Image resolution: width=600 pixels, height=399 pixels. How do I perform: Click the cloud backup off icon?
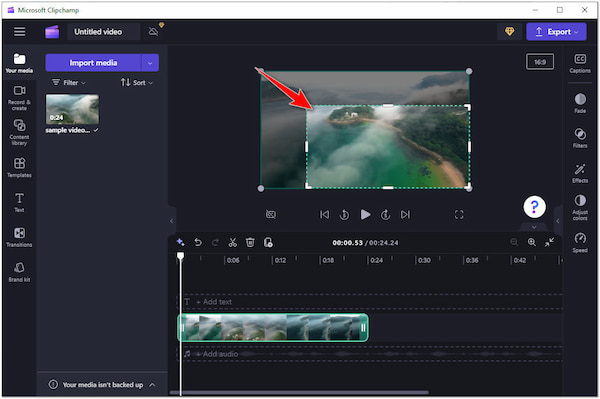[153, 31]
